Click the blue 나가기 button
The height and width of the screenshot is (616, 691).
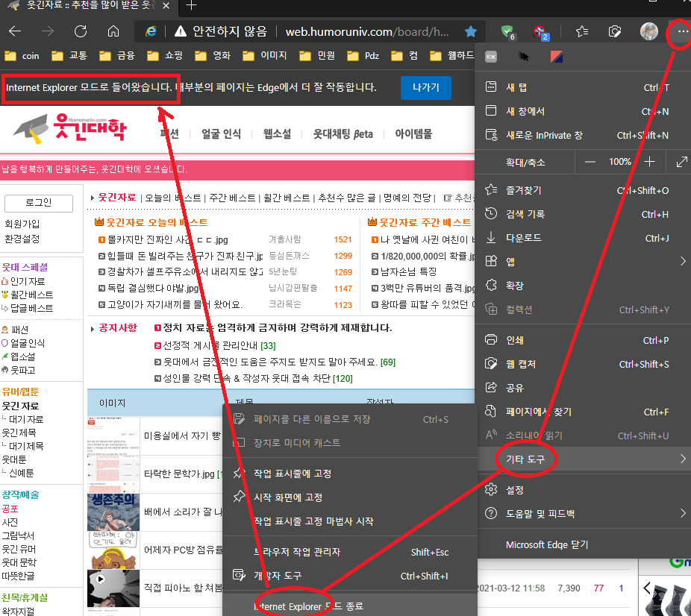tap(425, 87)
